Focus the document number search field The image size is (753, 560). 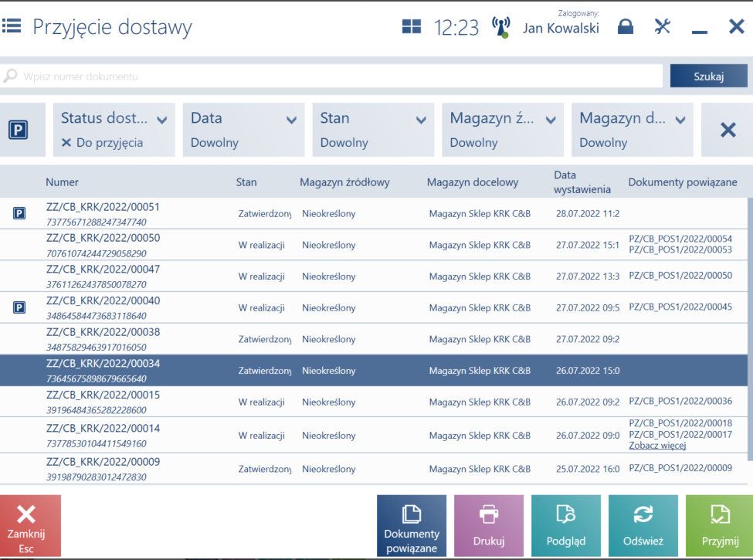click(x=331, y=76)
